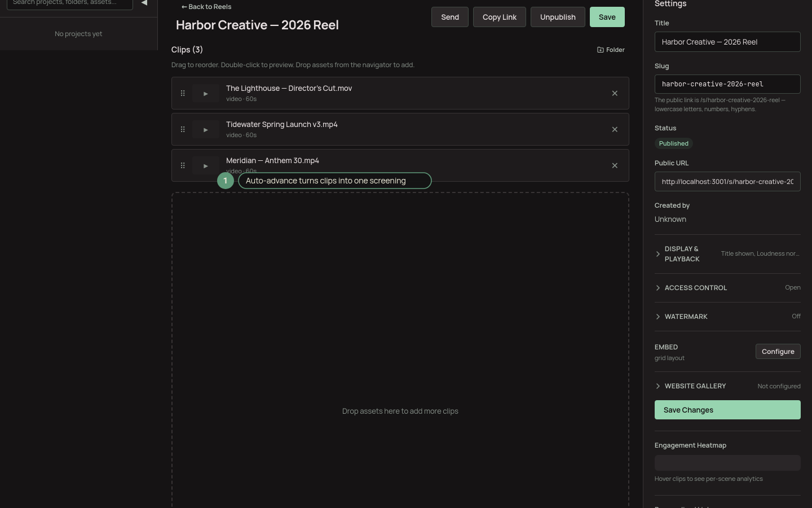Click Save Changes in settings
Screen dimensions: 812x508
pyautogui.click(x=727, y=410)
